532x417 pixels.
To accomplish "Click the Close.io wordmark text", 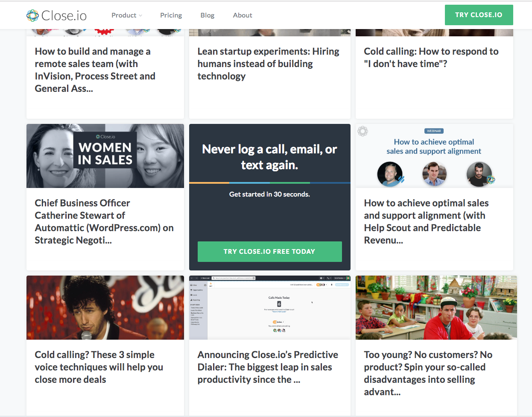I will [64, 16].
